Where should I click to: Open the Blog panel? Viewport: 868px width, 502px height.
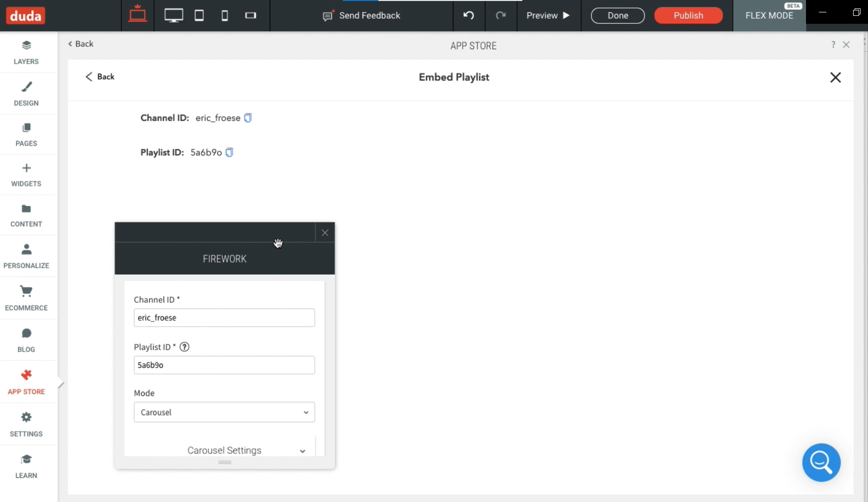coord(26,340)
